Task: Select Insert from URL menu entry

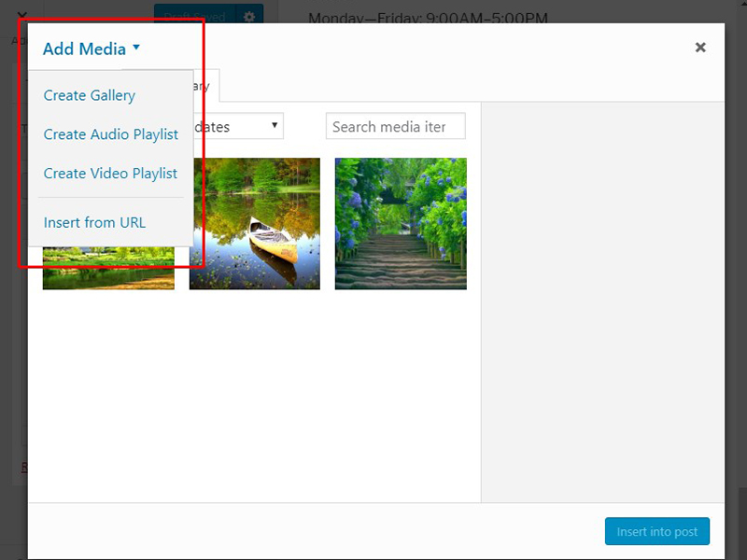Action: coord(95,222)
